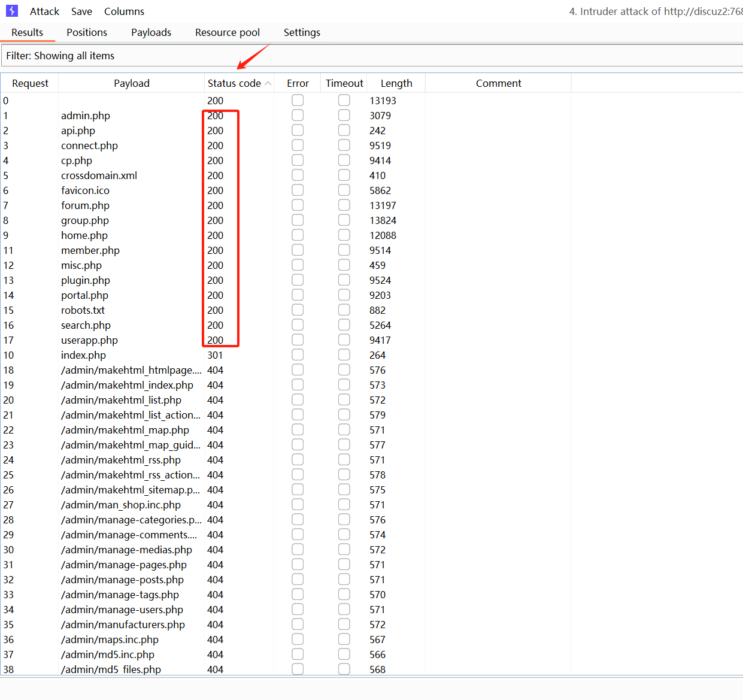The image size is (743, 700).
Task: Open the Attack menu
Action: (44, 11)
